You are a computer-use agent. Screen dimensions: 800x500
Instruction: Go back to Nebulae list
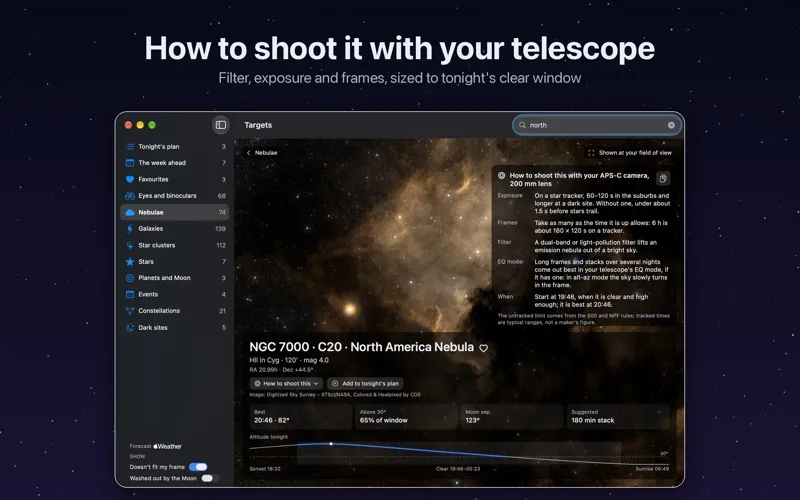(262, 153)
